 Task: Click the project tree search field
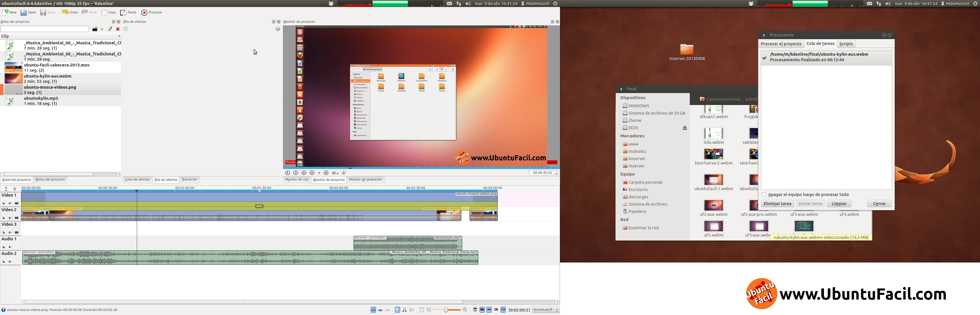(x=45, y=29)
